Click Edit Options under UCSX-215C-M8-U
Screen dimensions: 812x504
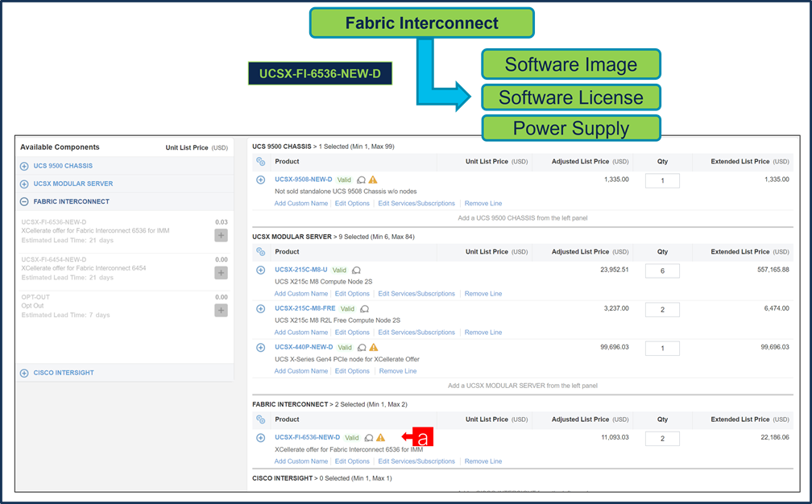pos(352,293)
